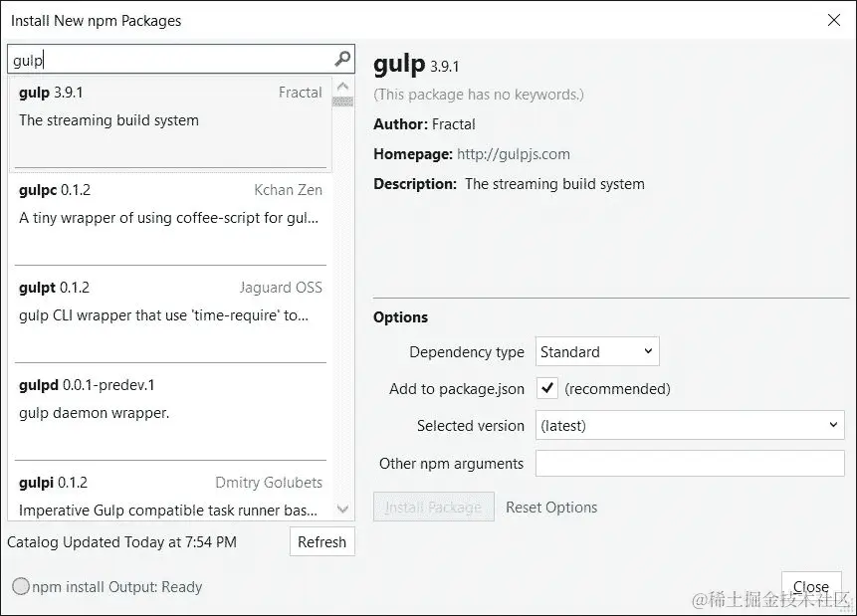Click the Install Package button

(433, 507)
